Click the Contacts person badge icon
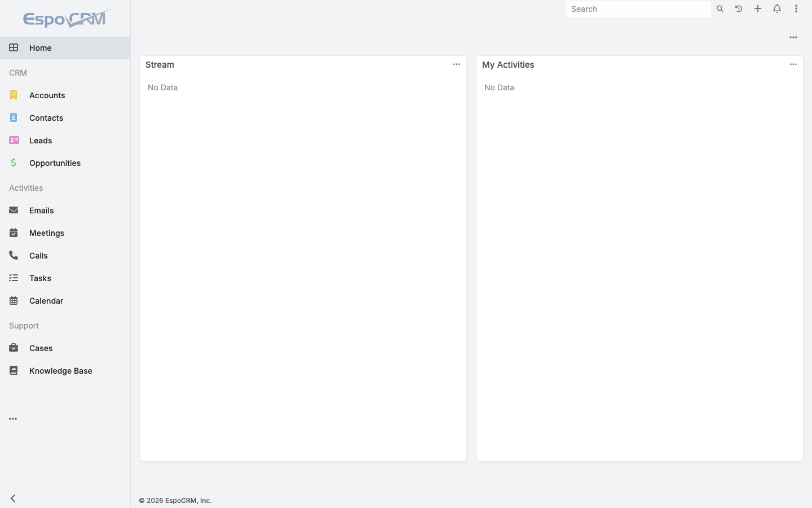This screenshot has width=812, height=508. click(14, 118)
